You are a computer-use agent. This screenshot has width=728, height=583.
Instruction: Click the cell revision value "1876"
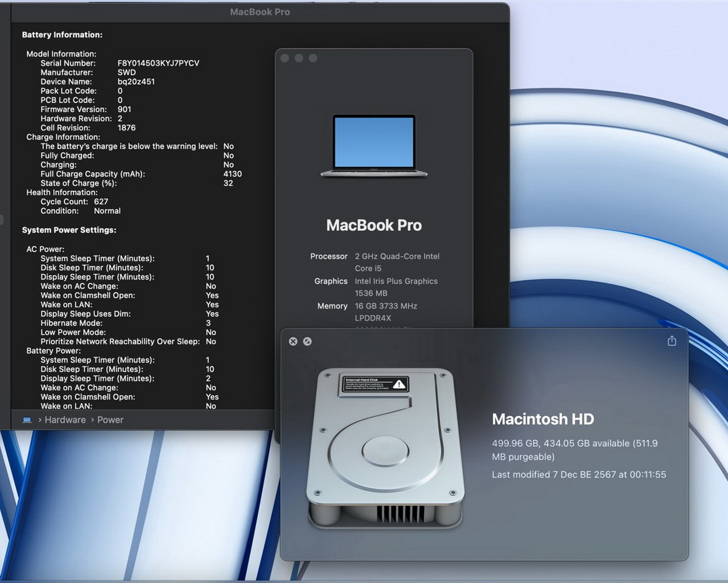tap(126, 128)
